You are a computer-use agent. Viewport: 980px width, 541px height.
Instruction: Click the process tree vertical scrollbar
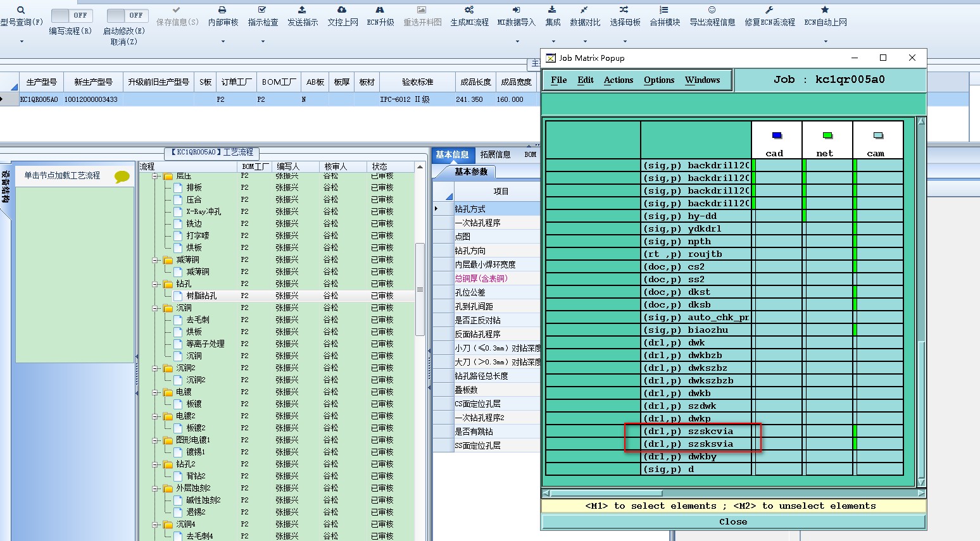tap(420, 290)
